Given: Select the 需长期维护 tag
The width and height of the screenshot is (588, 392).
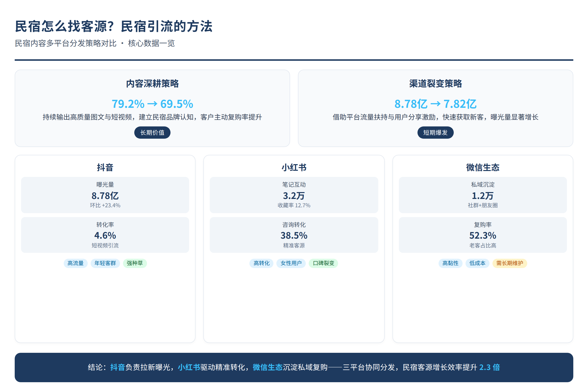Looking at the screenshot, I should (x=510, y=263).
